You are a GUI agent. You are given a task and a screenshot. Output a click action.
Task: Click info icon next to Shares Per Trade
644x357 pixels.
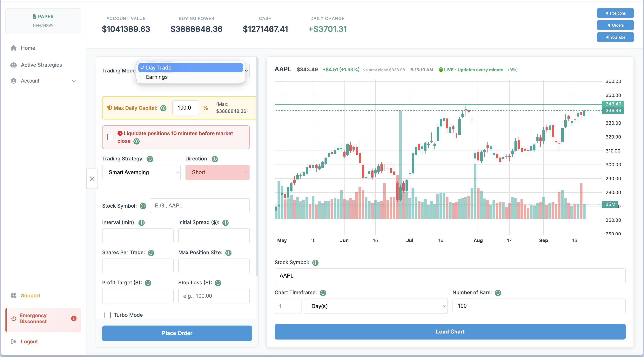coord(151,253)
